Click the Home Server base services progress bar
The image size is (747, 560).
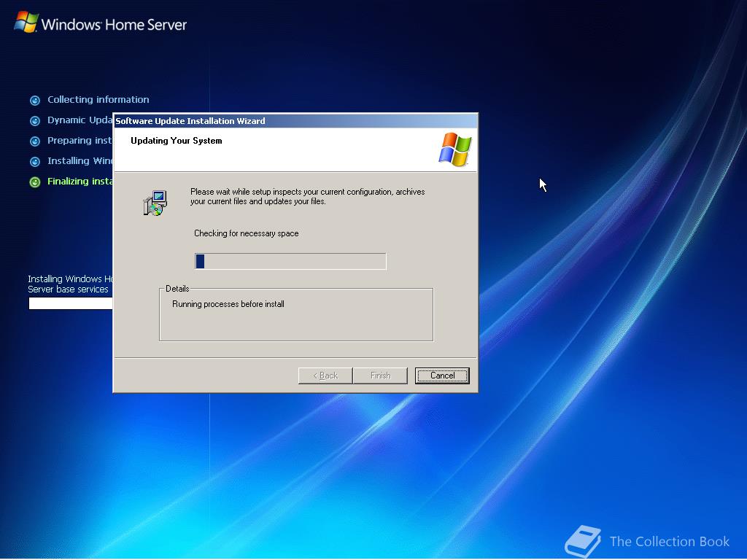[71, 303]
